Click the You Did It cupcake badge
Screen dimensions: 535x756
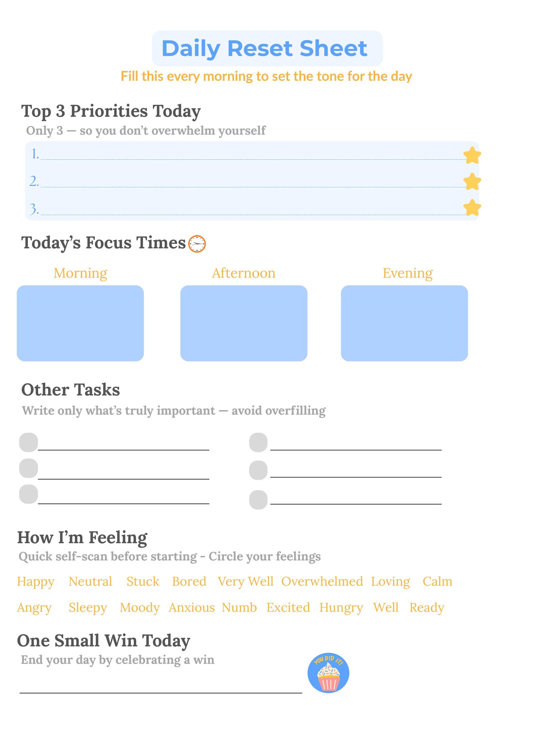(328, 673)
